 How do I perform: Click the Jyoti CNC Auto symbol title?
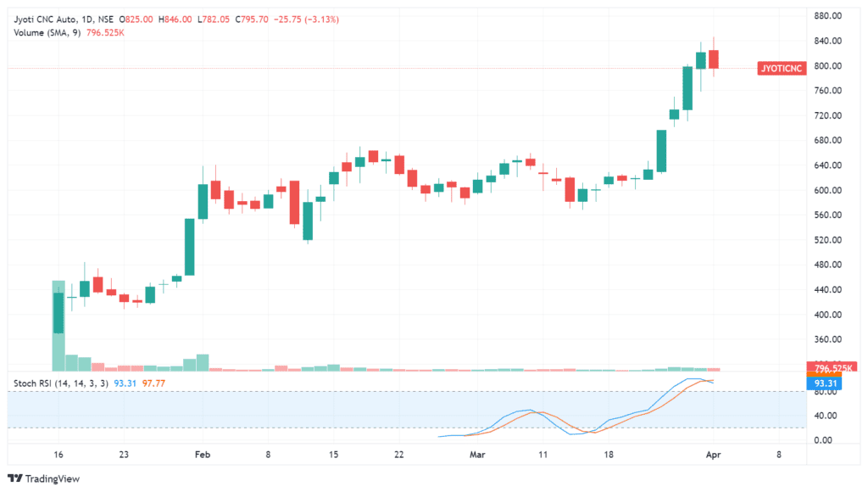tap(46, 20)
